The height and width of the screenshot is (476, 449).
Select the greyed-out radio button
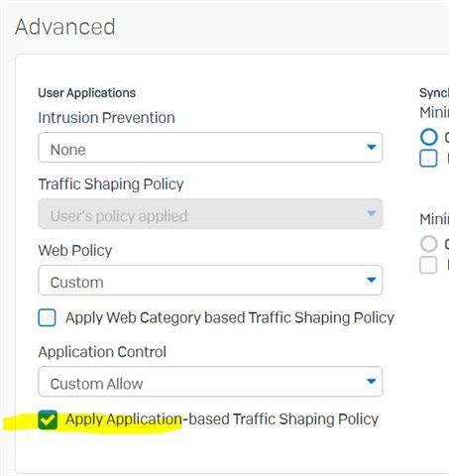pyautogui.click(x=429, y=244)
